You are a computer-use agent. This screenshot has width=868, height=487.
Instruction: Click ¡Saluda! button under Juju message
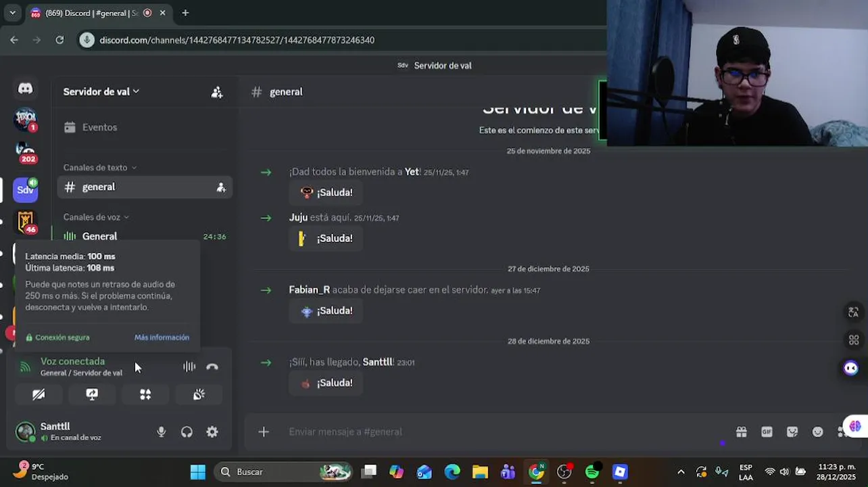point(326,239)
